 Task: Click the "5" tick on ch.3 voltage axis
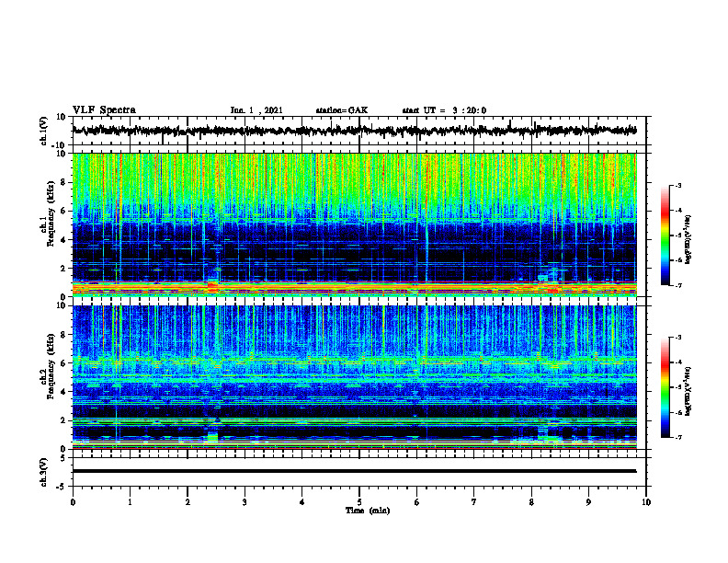64,458
